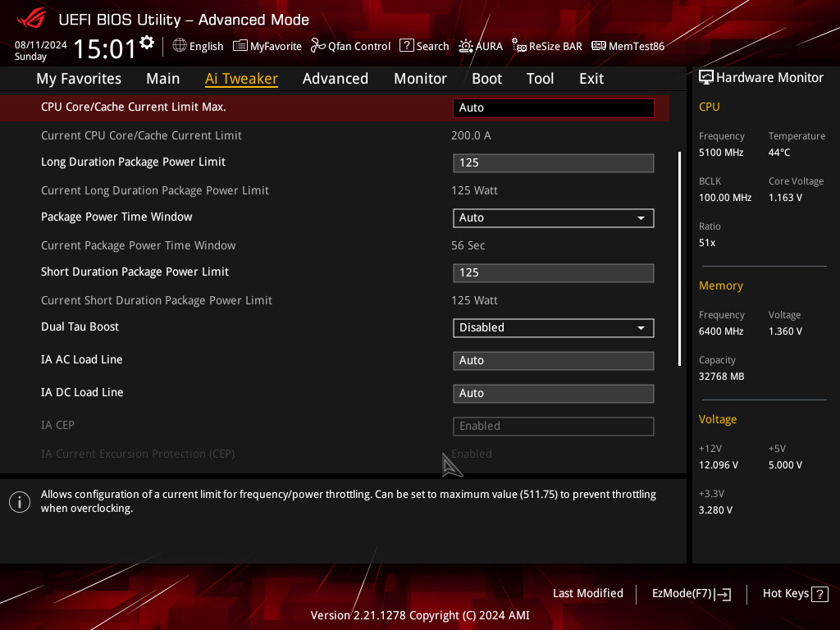
Task: Open the IA CEP Enabled dropdown
Action: point(554,427)
